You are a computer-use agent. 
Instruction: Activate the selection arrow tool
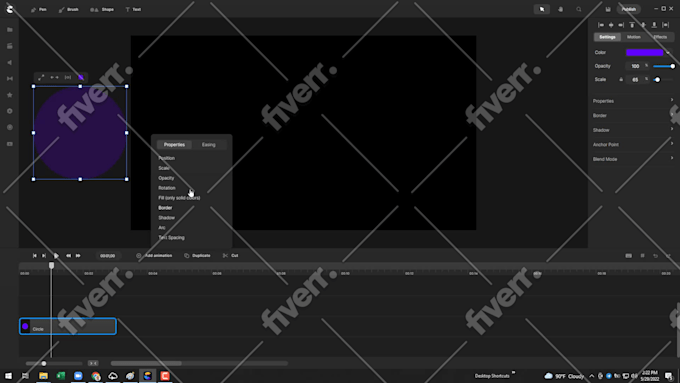542,9
